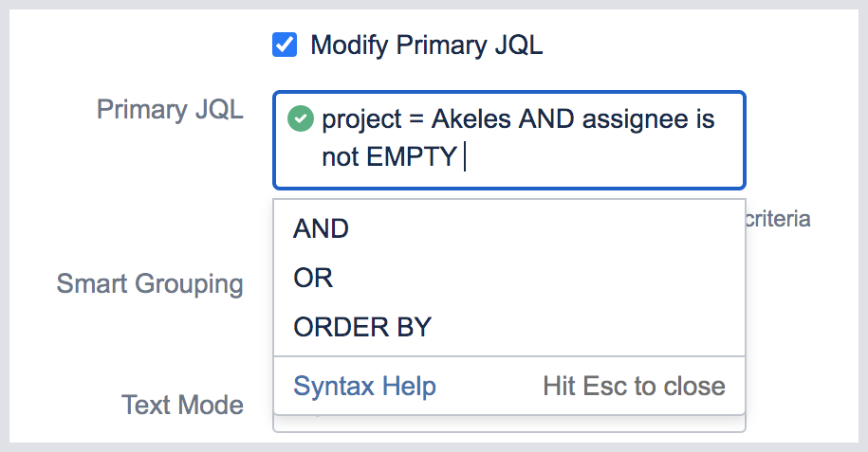Click the word not in the query
The width and height of the screenshot is (868, 452).
click(340, 156)
